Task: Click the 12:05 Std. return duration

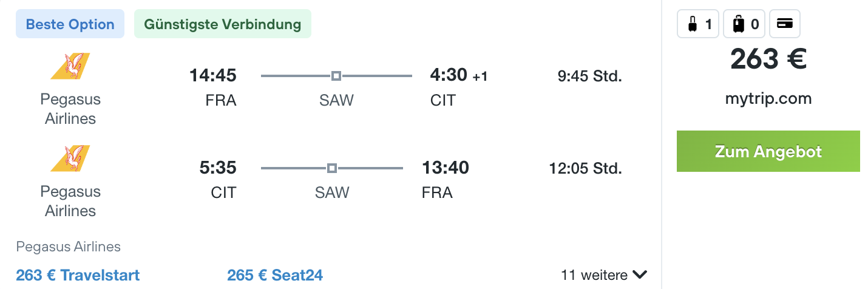Action: click(585, 168)
